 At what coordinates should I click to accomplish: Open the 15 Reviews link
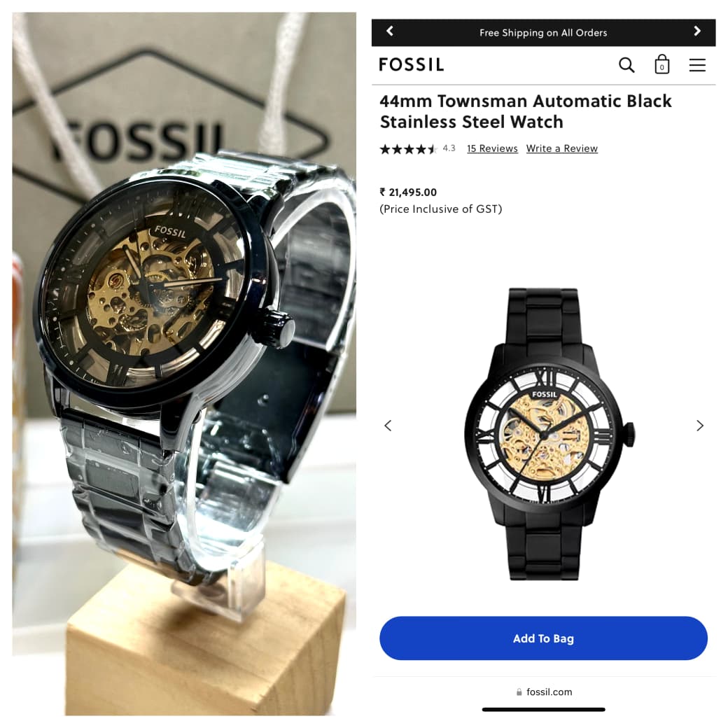point(492,148)
